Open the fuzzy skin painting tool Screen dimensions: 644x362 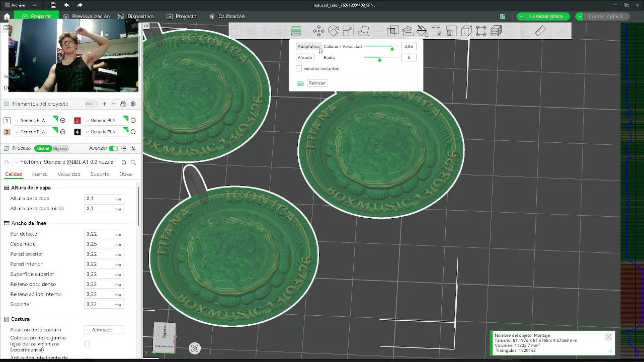(x=496, y=31)
